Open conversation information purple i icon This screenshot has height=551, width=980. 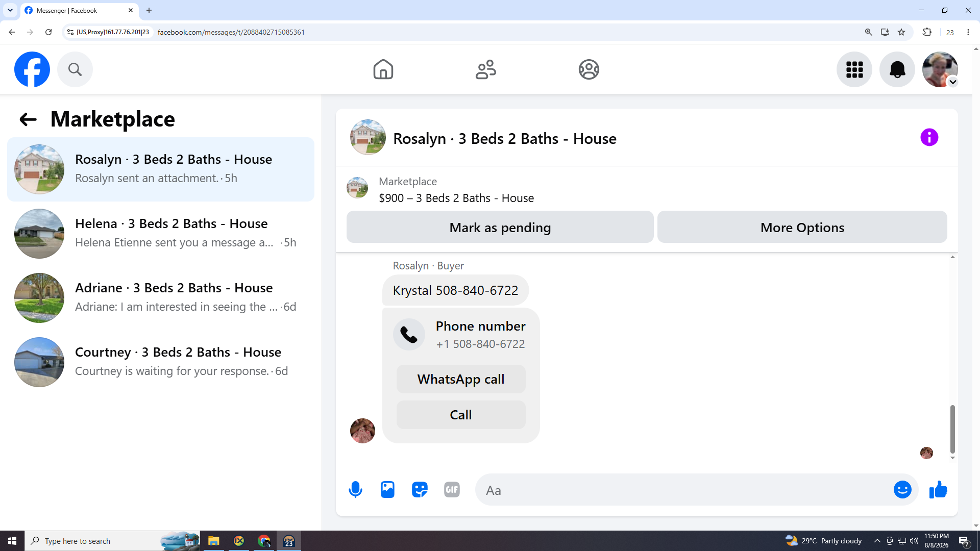929,137
